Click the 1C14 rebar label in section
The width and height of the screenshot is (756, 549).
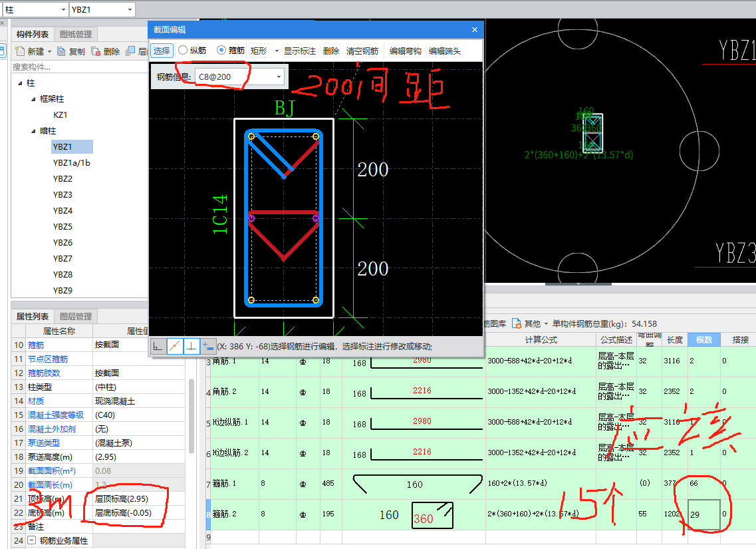pos(220,214)
